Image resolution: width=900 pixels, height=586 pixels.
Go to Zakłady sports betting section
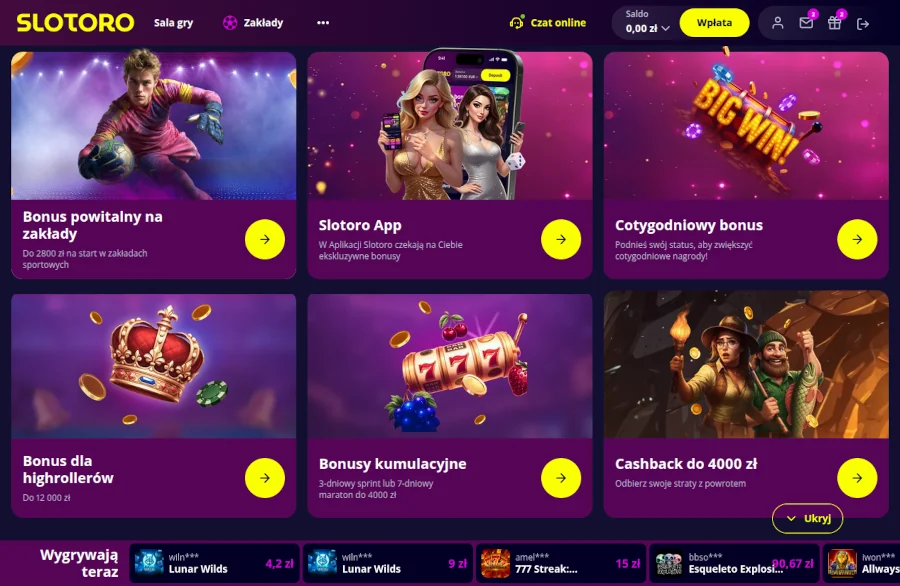tap(253, 23)
